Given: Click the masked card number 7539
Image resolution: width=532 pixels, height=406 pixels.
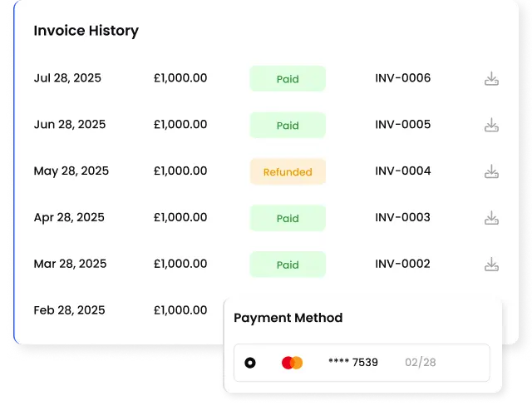Looking at the screenshot, I should [x=352, y=363].
